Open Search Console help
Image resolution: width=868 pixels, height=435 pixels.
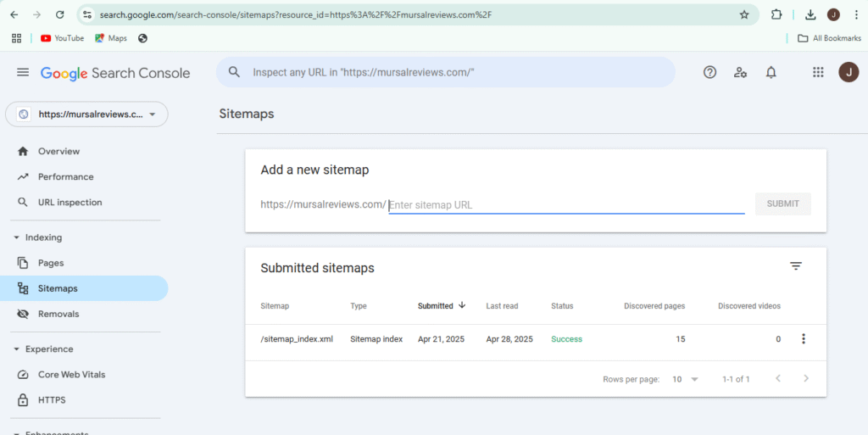tap(709, 73)
